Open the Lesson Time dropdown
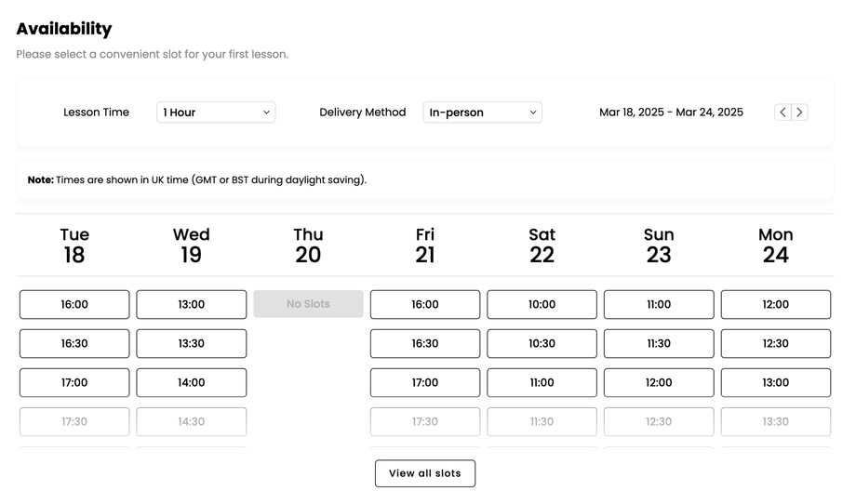 [216, 113]
